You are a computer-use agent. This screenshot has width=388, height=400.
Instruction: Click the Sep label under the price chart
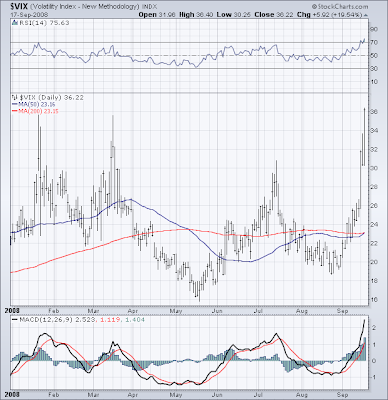[x=342, y=311]
